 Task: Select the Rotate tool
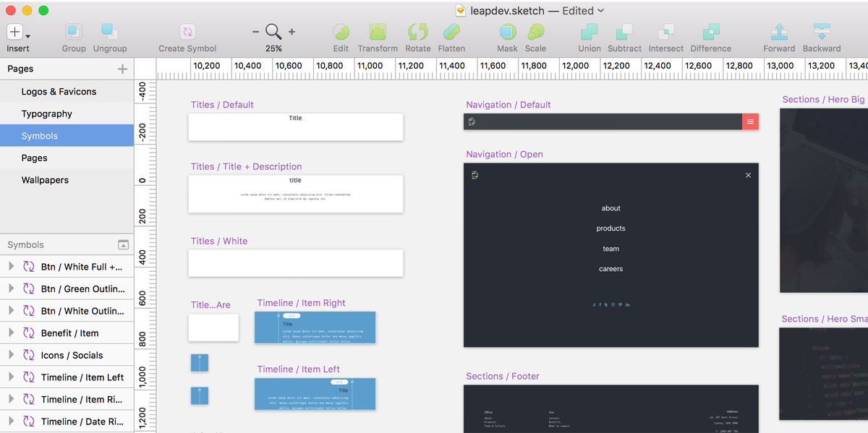(x=417, y=32)
